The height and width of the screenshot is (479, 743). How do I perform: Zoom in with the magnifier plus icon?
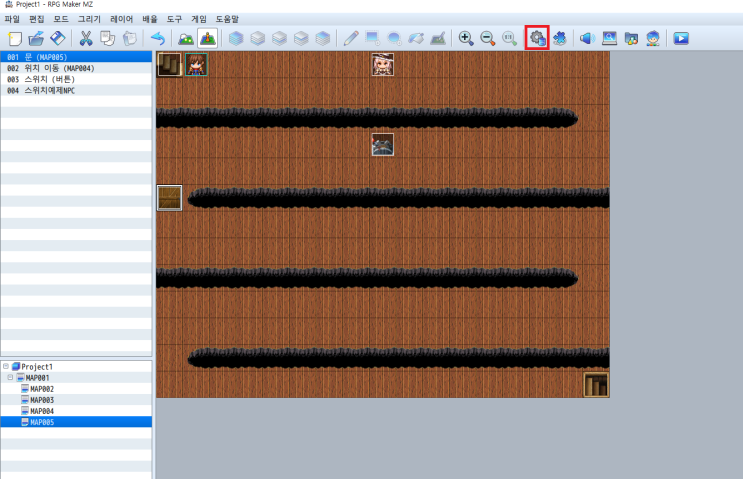coord(466,38)
